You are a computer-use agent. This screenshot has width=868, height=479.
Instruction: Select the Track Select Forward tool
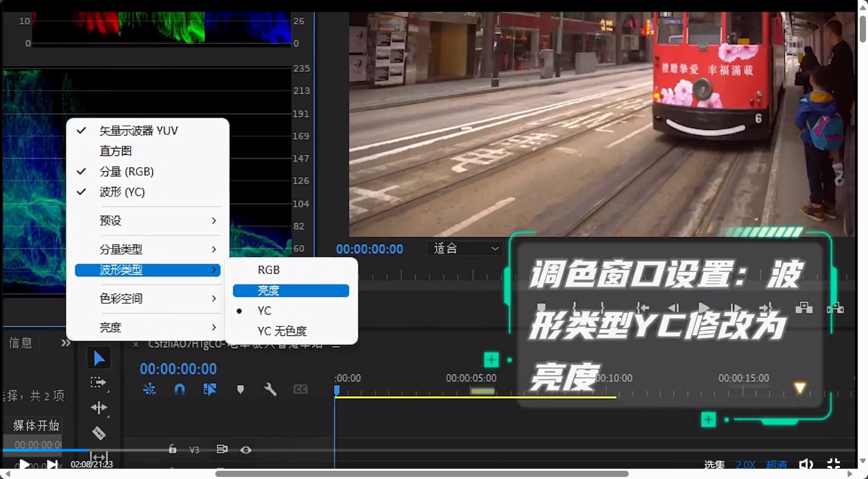coord(99,382)
